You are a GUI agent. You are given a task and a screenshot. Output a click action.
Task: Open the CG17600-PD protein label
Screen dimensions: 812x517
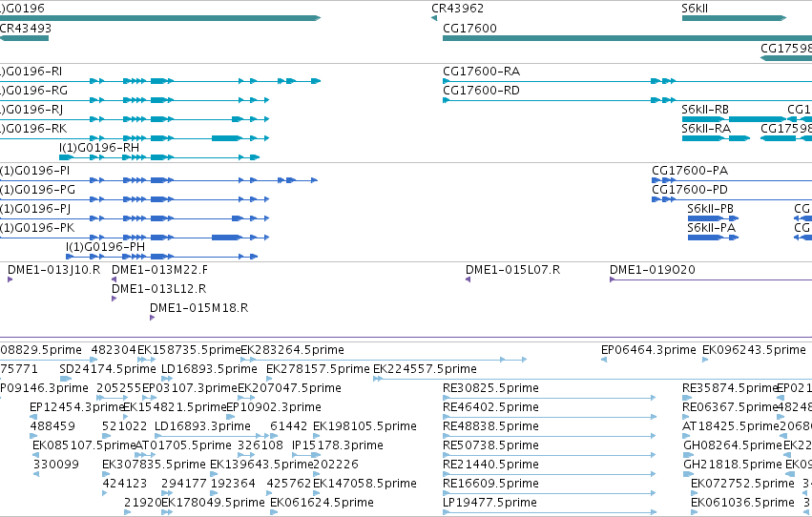point(690,190)
